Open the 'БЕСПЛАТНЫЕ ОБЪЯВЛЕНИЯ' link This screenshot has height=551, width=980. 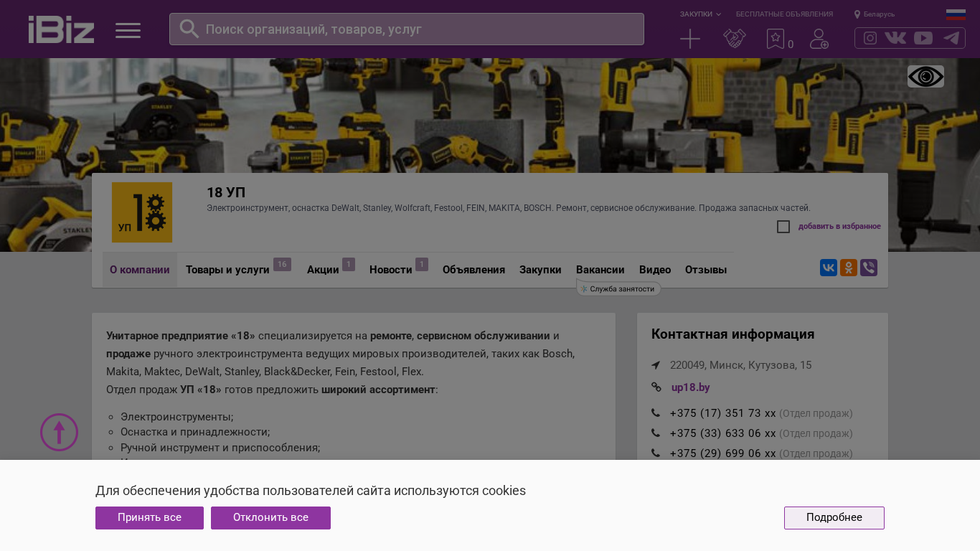[x=784, y=14]
